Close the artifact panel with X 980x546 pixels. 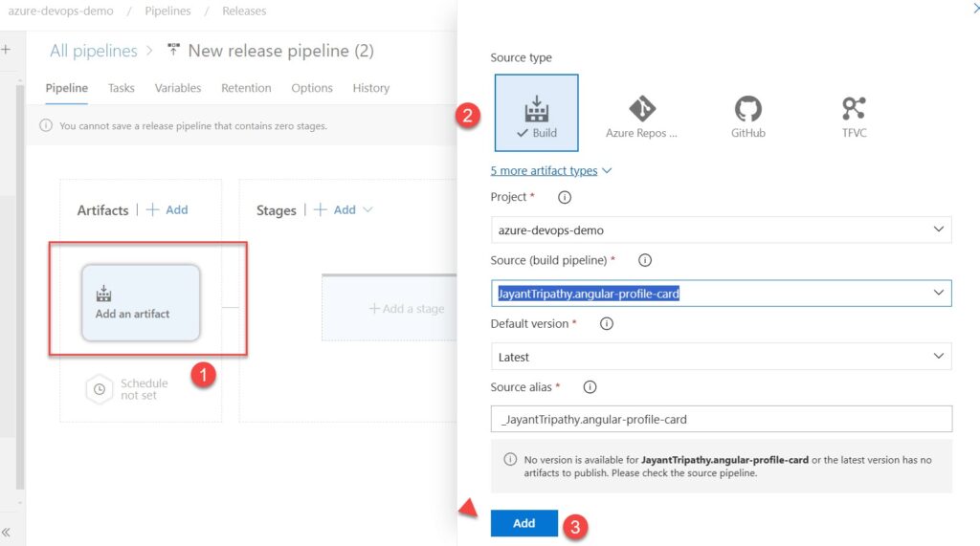point(976,9)
